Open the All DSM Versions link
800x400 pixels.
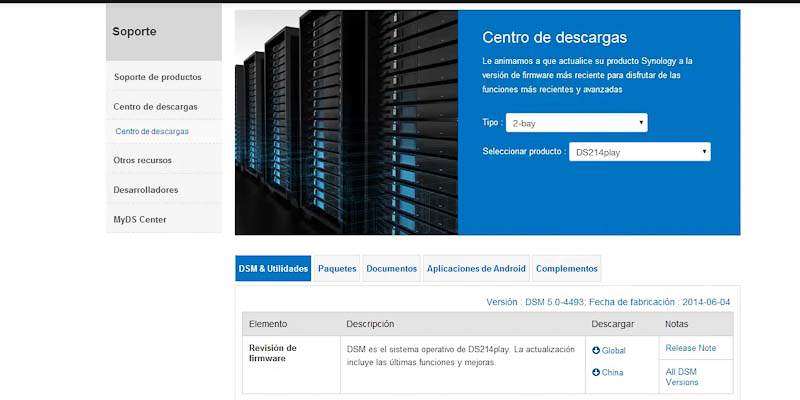pyautogui.click(x=682, y=377)
